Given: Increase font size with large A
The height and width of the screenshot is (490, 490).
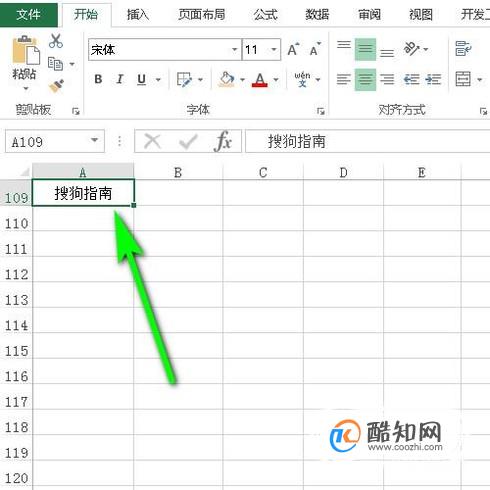Looking at the screenshot, I should tap(293, 50).
